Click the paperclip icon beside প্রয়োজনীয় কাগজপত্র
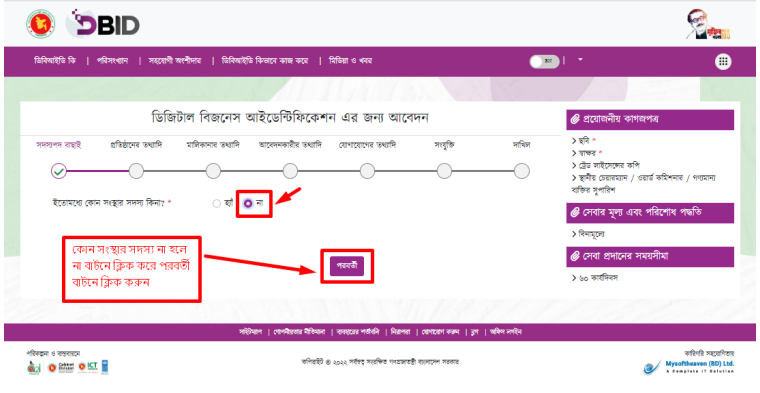 pos(575,119)
